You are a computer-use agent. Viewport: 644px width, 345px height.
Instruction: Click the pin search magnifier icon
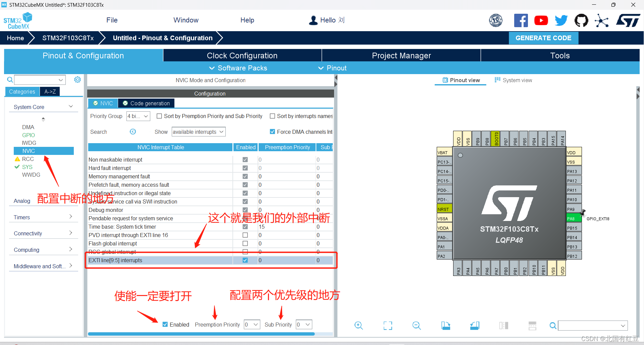553,325
